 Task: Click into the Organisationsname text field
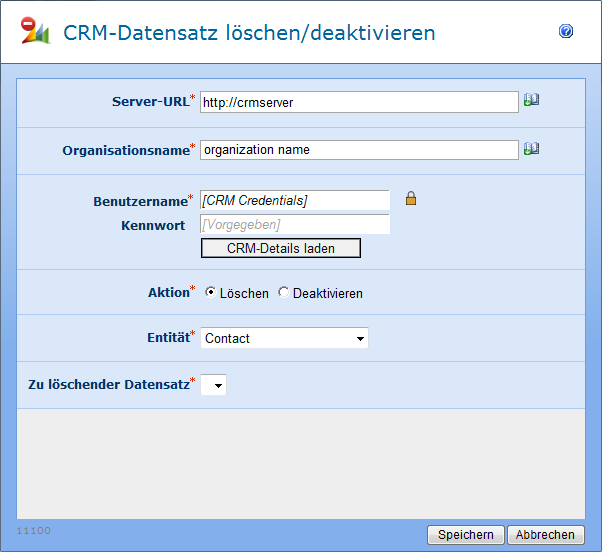[x=358, y=150]
